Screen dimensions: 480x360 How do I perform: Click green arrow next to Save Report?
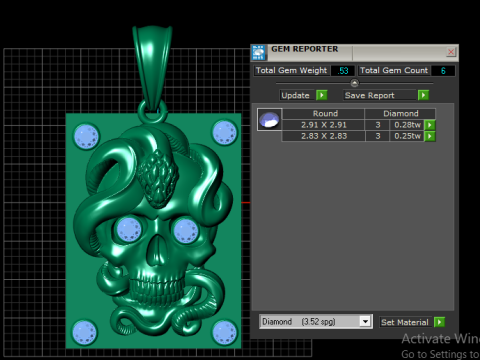pyautogui.click(x=423, y=95)
